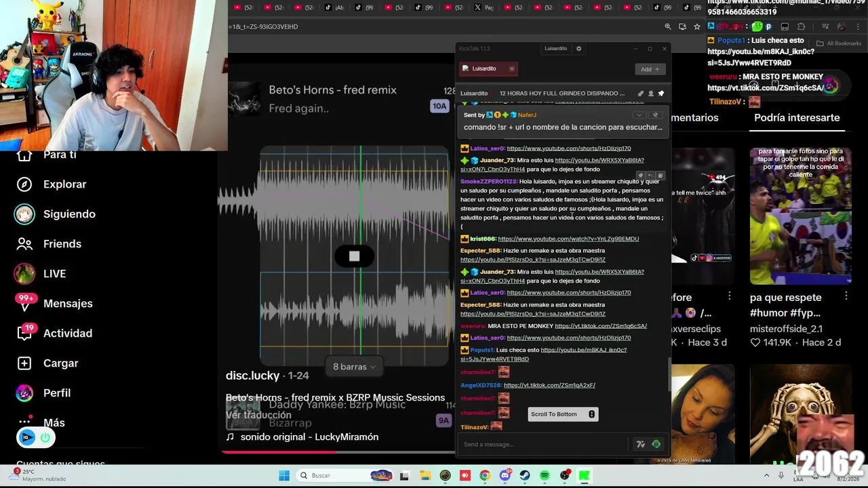
Task: Open moderator actions icon in chat header
Action: click(640, 94)
